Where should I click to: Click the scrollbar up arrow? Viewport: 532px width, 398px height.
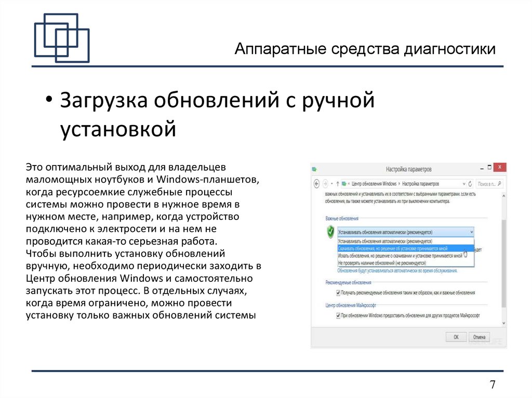pyautogui.click(x=503, y=196)
